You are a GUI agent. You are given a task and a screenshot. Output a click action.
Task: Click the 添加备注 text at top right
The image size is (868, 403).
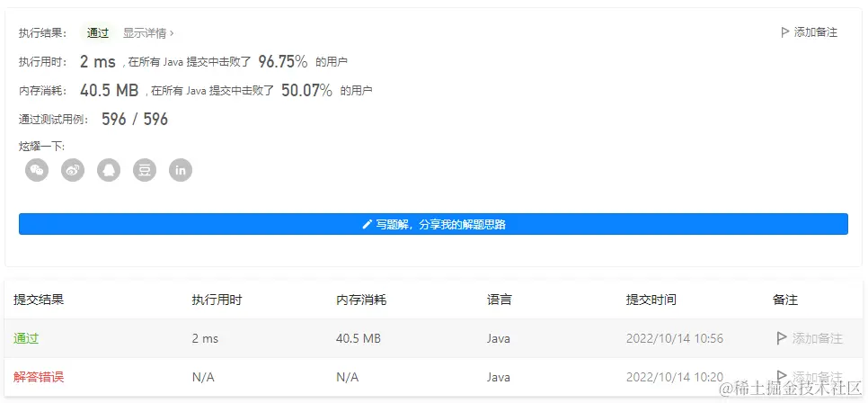pyautogui.click(x=816, y=32)
